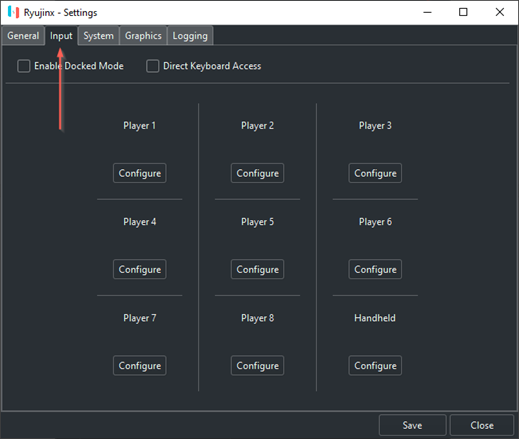Click the Player 4 label
The width and height of the screenshot is (519, 439).
click(139, 222)
